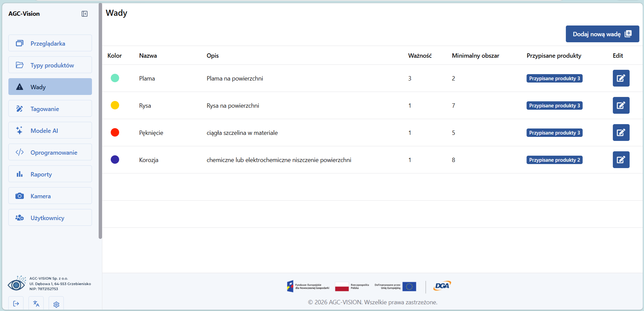
Task: Click the edit icon for the Rysa row
Action: click(621, 105)
